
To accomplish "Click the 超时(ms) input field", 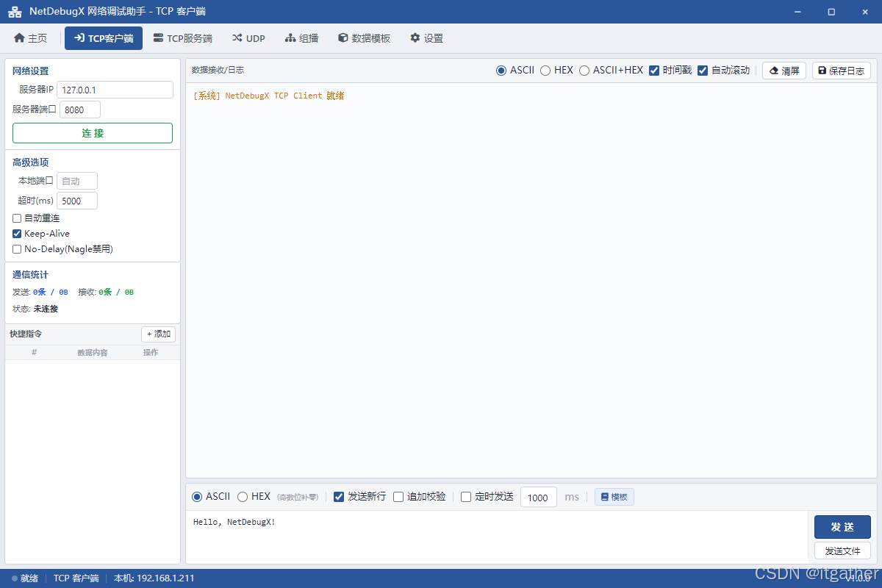I will click(x=77, y=201).
